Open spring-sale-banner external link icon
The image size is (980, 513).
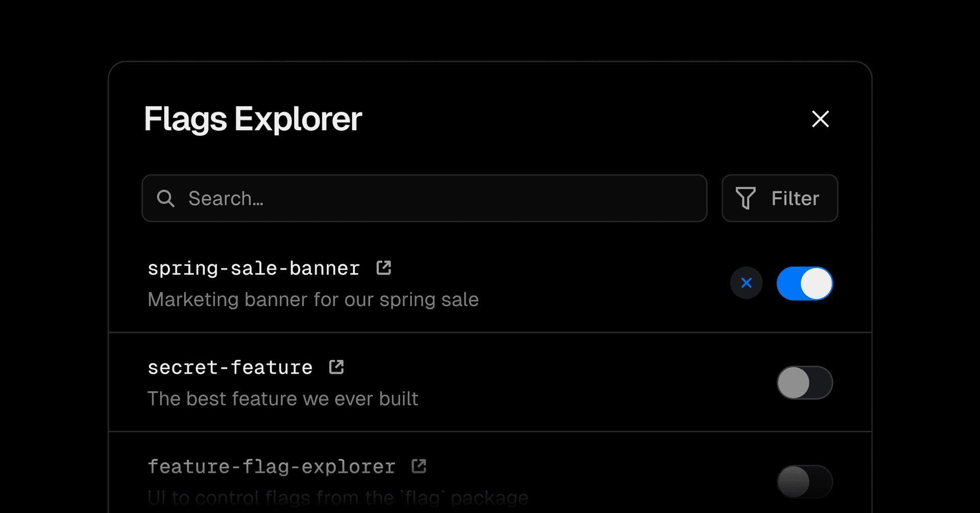(x=384, y=268)
